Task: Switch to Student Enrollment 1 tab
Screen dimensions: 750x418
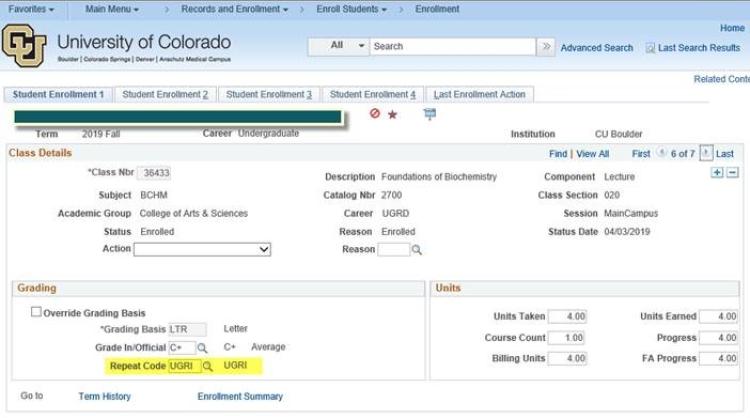Action: [58, 95]
